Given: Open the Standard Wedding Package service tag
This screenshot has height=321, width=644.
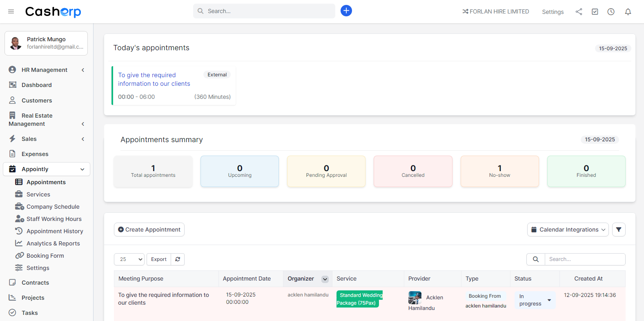Looking at the screenshot, I should pos(359,299).
